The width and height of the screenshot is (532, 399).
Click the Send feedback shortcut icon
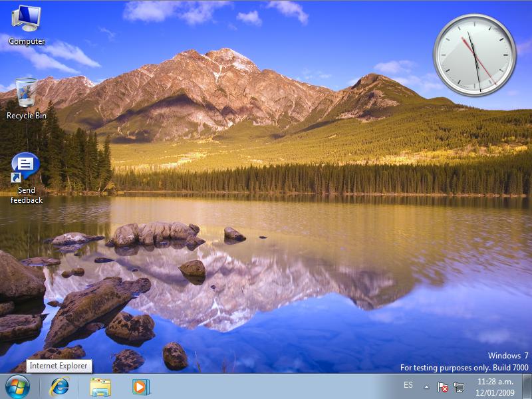click(x=26, y=167)
